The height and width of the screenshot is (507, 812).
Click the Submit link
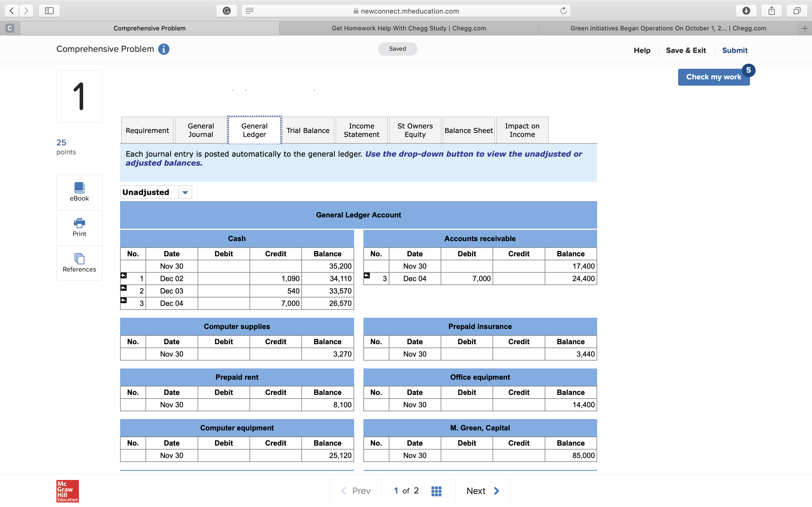[734, 50]
